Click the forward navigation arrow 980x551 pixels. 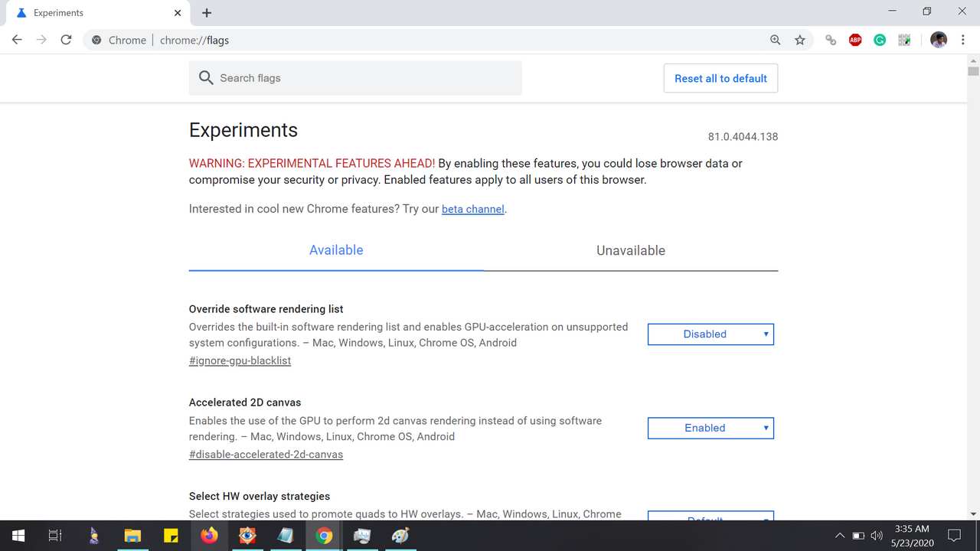pyautogui.click(x=41, y=40)
